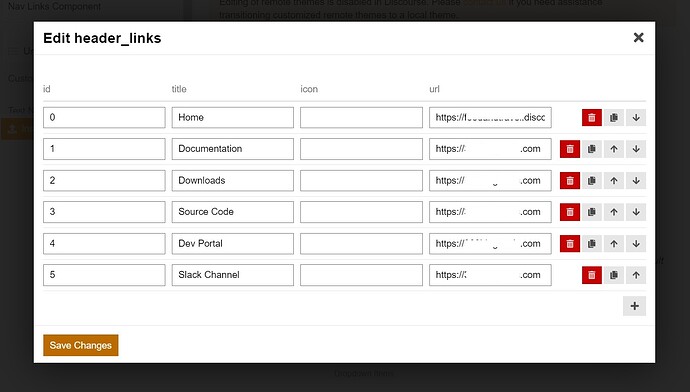Edit the url field in Slack Channel row
The image size is (690, 392).
(x=490, y=275)
